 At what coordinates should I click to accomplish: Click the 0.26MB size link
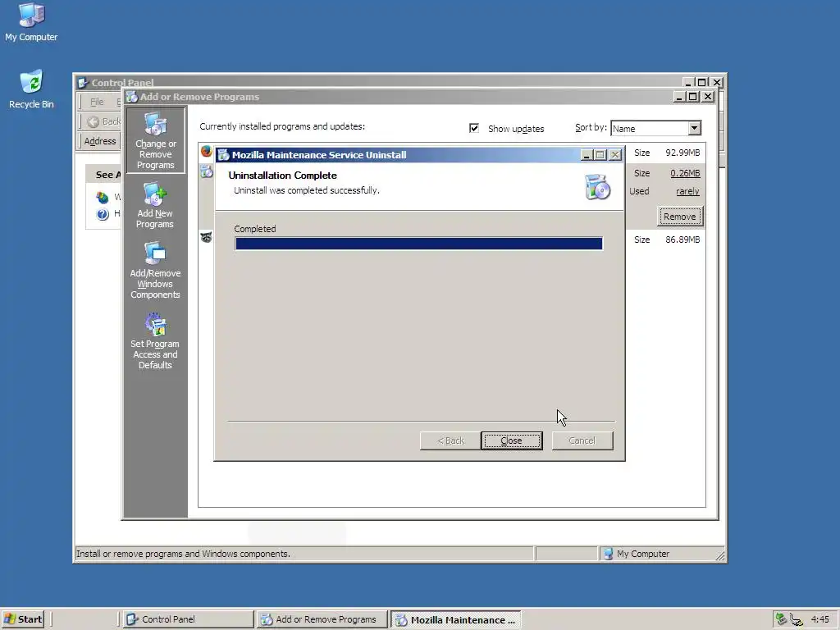pos(685,173)
